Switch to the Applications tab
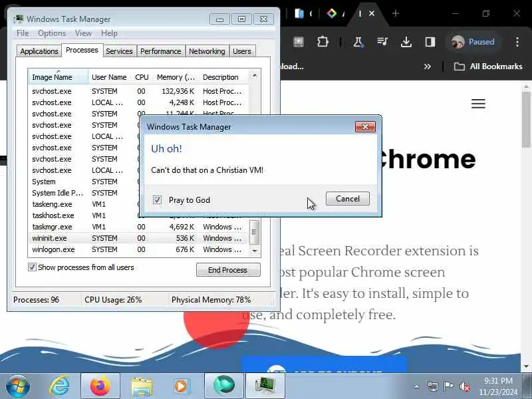Screen dimensions: 532x399 pyautogui.click(x=39, y=51)
